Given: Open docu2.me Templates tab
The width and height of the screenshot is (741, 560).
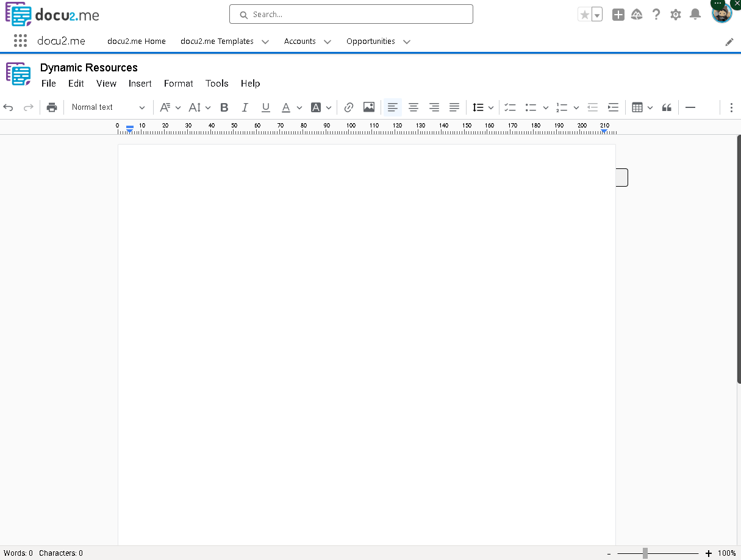Looking at the screenshot, I should (217, 41).
